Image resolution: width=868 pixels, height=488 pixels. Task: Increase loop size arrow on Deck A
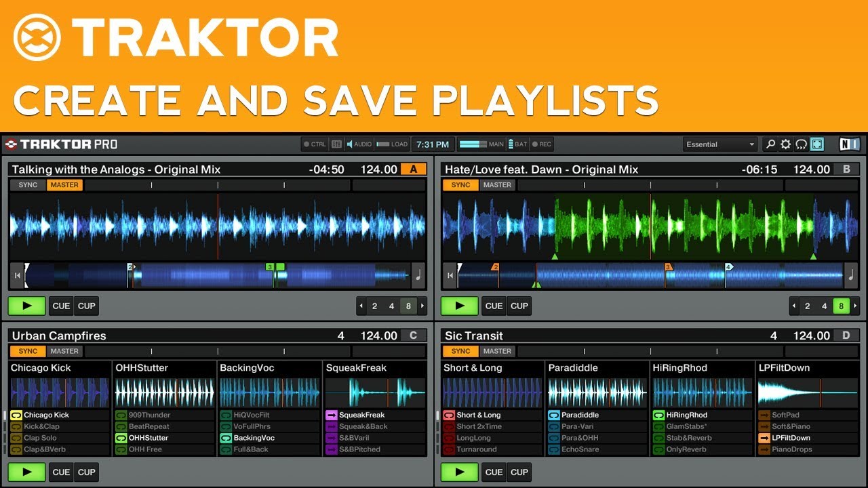coord(422,306)
